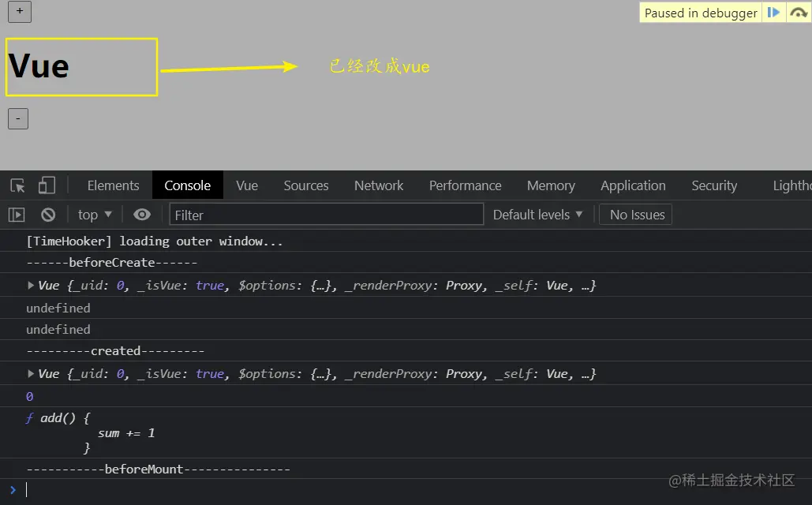The height and width of the screenshot is (505, 812).
Task: Open the Default levels dropdown
Action: 537,215
